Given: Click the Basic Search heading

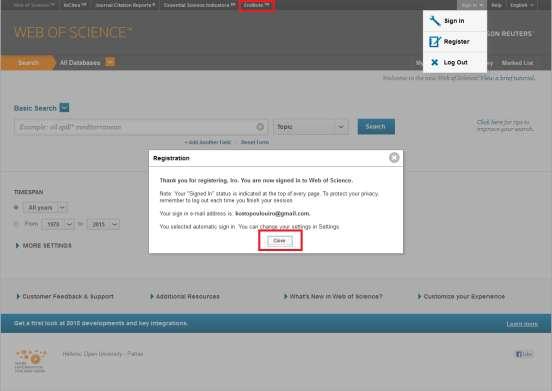Looking at the screenshot, I should click(35, 108).
